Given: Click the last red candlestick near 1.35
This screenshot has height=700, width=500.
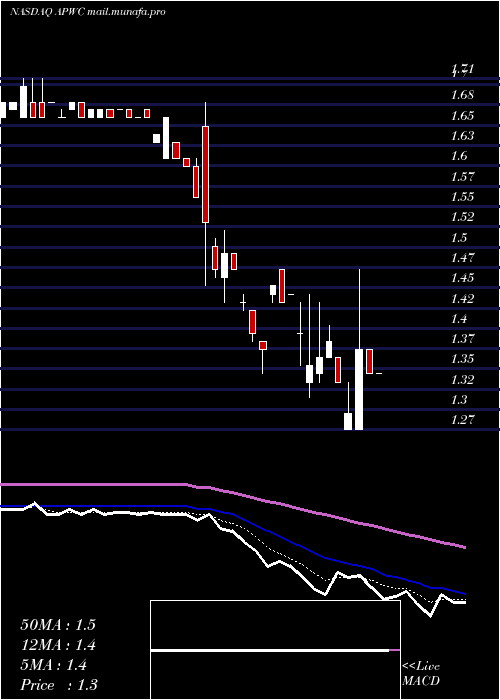Looking at the screenshot, I should click(370, 361).
